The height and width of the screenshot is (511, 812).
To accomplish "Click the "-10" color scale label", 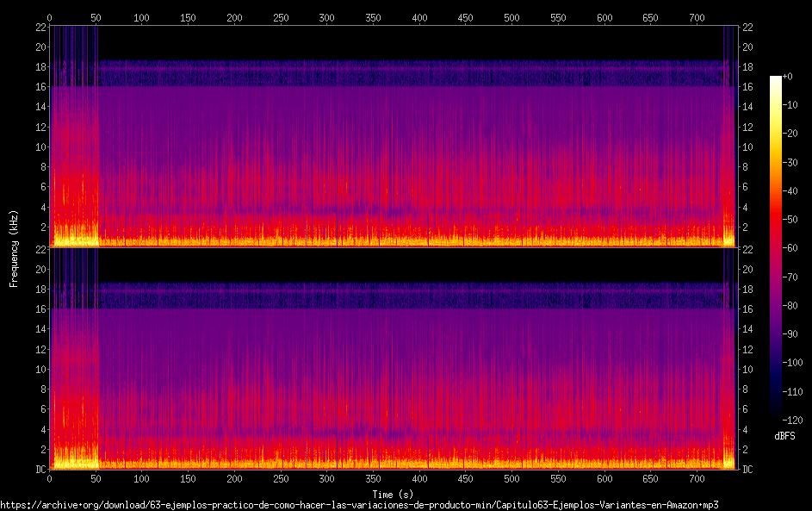I will (790, 104).
